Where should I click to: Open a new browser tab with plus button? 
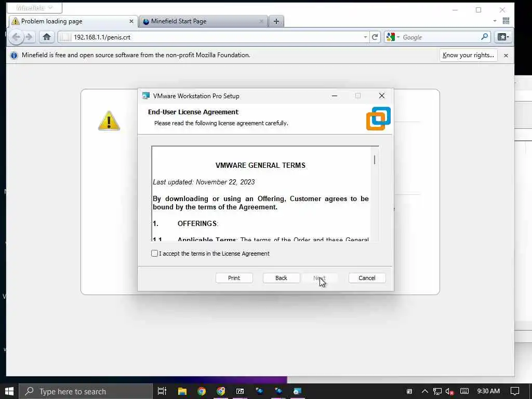276,21
